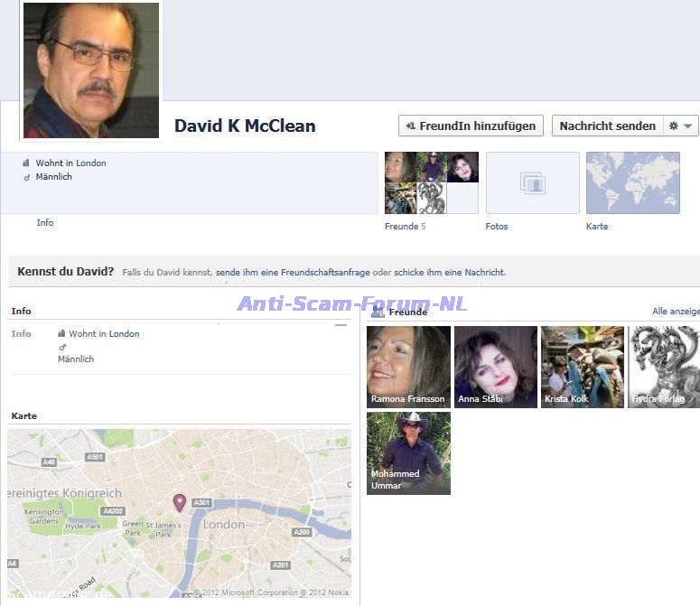Collapse the Info section minus icon

pyautogui.click(x=341, y=325)
